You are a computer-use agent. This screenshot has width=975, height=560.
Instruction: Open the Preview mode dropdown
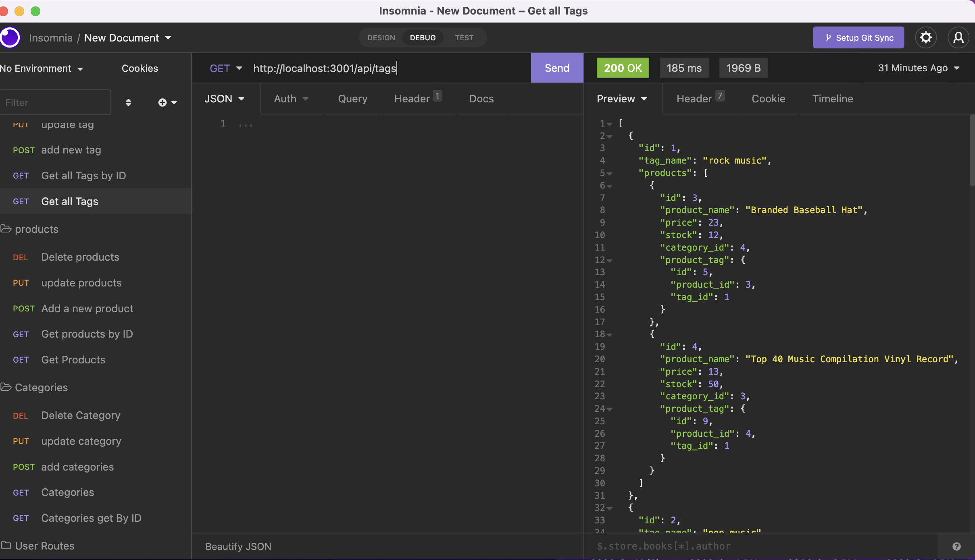[x=622, y=99]
